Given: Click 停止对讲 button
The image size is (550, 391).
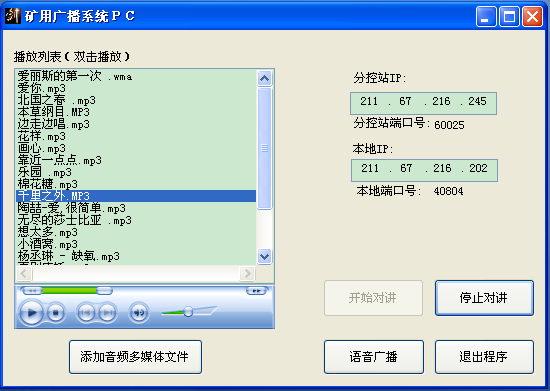Looking at the screenshot, I should [484, 298].
